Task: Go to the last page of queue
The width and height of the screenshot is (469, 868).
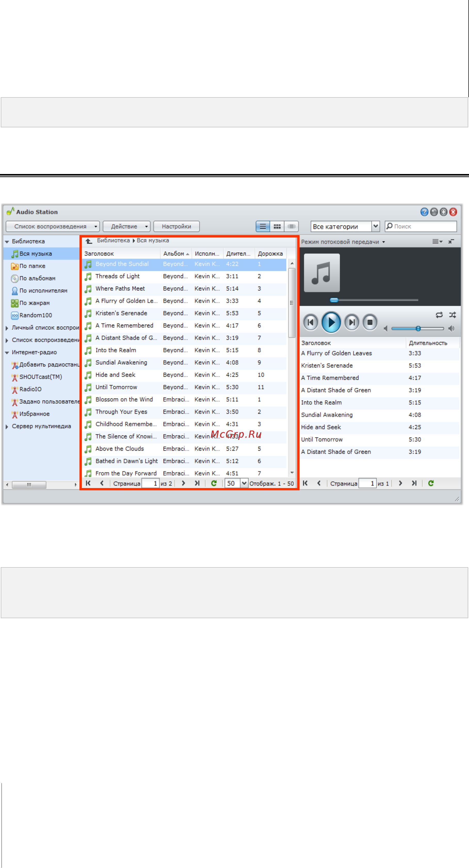Action: 414,483
